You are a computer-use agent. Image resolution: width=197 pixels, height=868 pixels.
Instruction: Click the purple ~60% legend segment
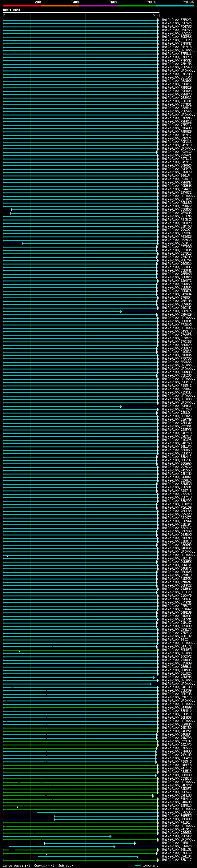[x=98, y=6]
